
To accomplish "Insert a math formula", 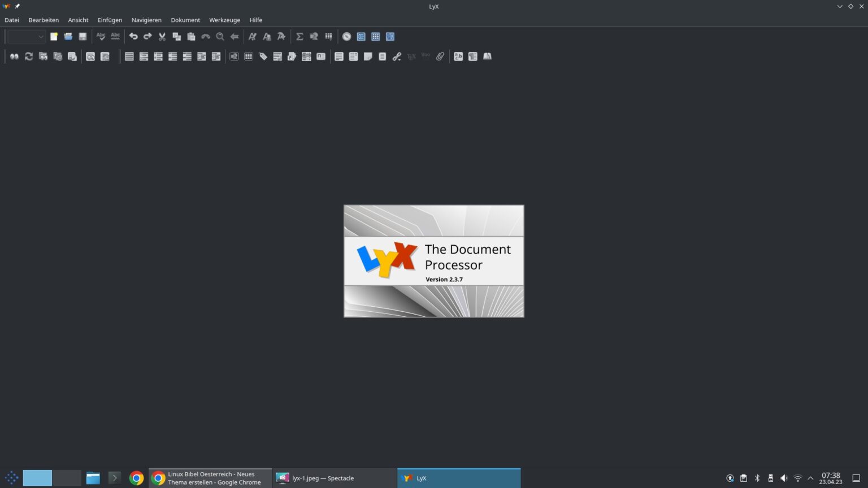I will point(299,36).
